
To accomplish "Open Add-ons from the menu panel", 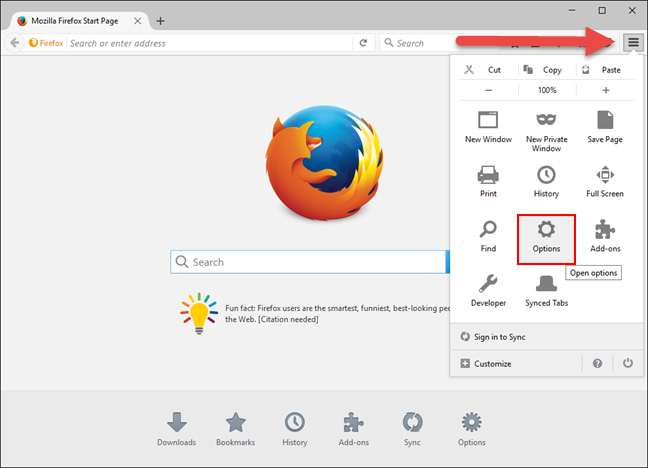I will pyautogui.click(x=605, y=236).
